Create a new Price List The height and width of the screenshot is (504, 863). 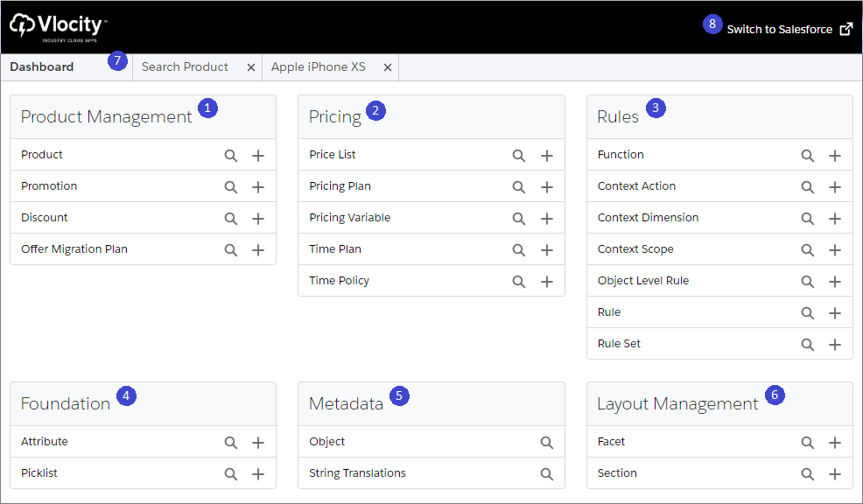(546, 156)
